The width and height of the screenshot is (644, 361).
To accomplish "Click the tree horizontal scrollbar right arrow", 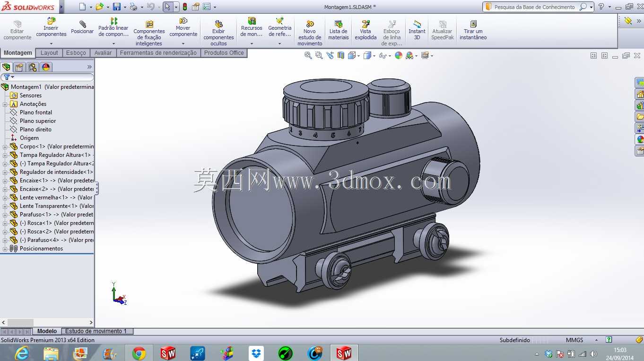I will coord(91,323).
